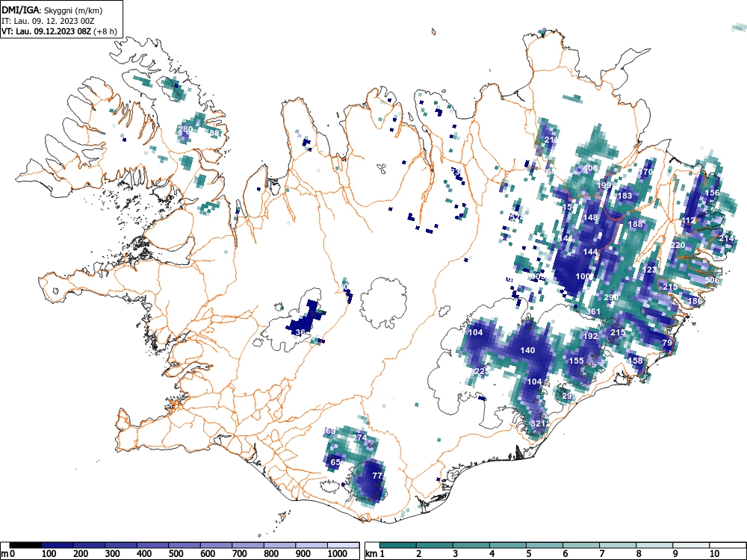Image resolution: width=747 pixels, height=560 pixels.
Task: Click the lightest swatch between 9 and 10 km
Action: click(691, 545)
